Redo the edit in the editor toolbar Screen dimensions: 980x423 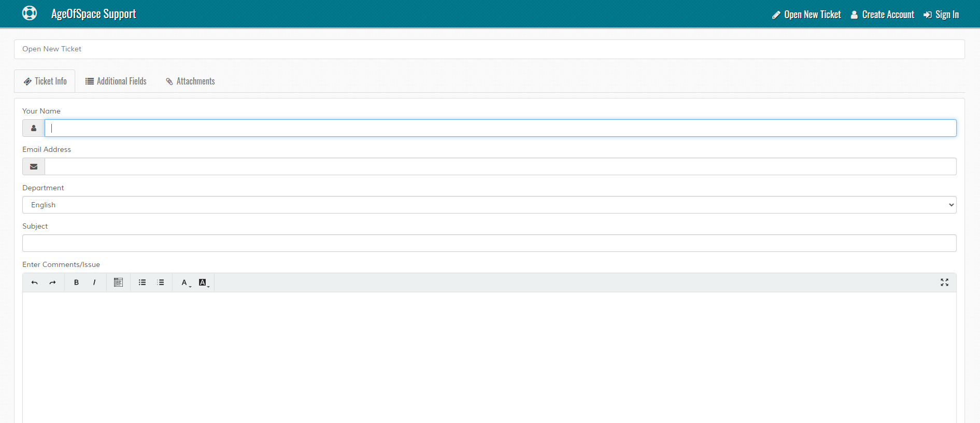click(x=52, y=283)
